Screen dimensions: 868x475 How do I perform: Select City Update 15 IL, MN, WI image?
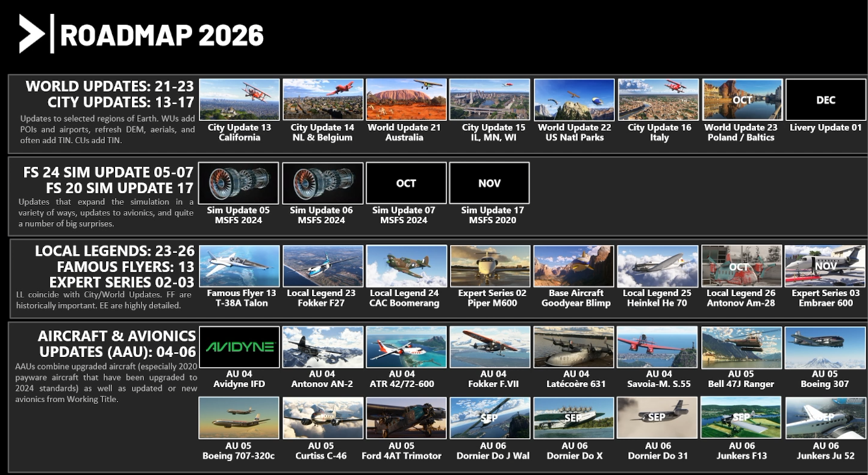[x=490, y=99]
